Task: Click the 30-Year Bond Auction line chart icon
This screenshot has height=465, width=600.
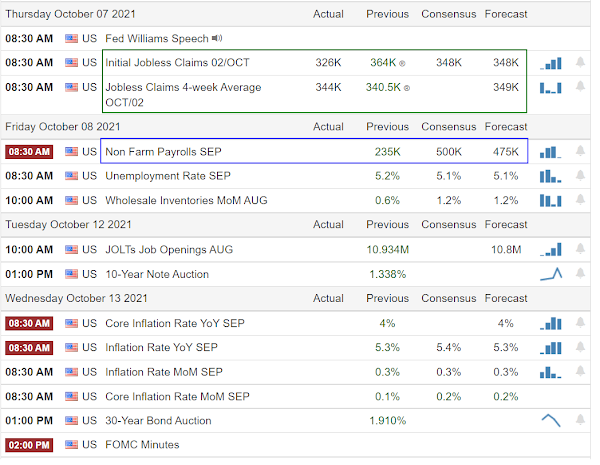Action: (x=551, y=420)
